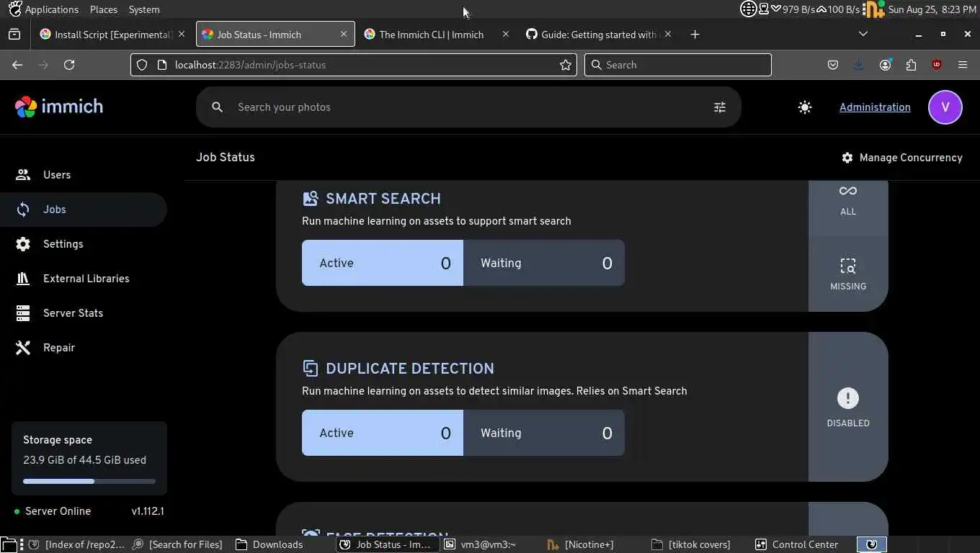980x553 pixels.
Task: Click Duplicate Detection DISABLED button
Action: [848, 407]
